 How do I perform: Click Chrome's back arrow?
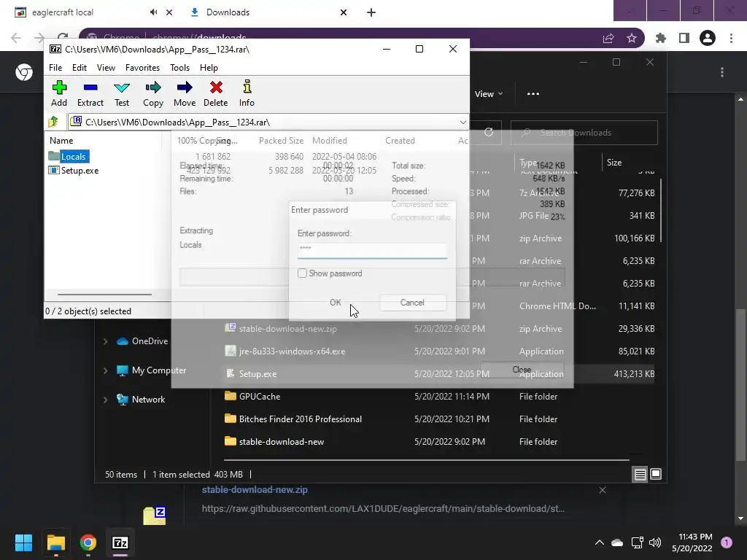[16, 38]
